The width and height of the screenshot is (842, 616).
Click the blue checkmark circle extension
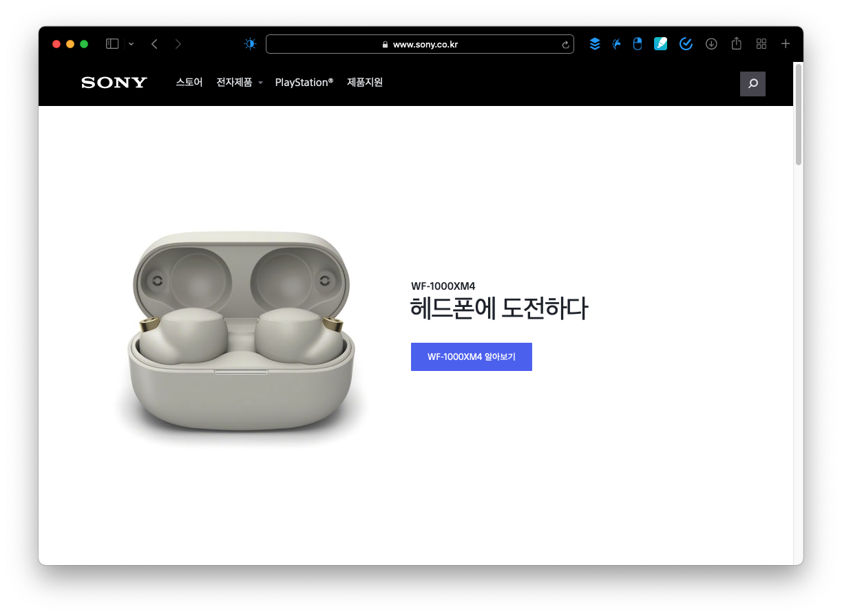click(x=686, y=44)
